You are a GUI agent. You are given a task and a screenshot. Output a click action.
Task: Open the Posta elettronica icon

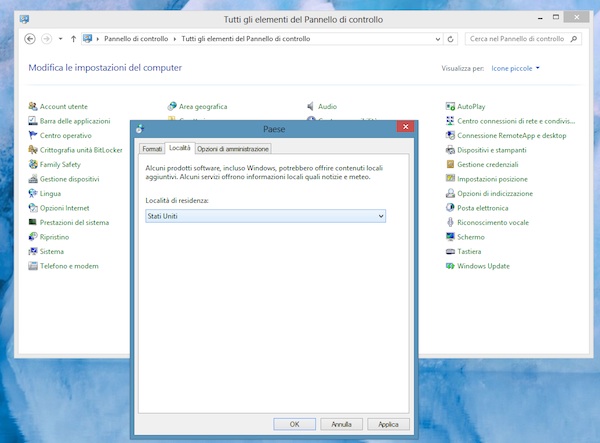450,208
